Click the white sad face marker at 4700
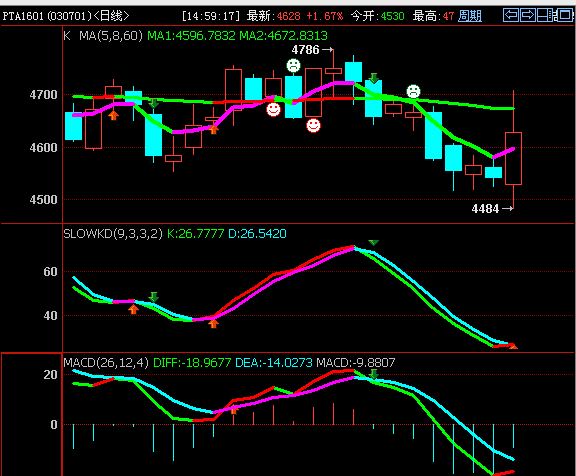The image size is (576, 476). click(413, 91)
